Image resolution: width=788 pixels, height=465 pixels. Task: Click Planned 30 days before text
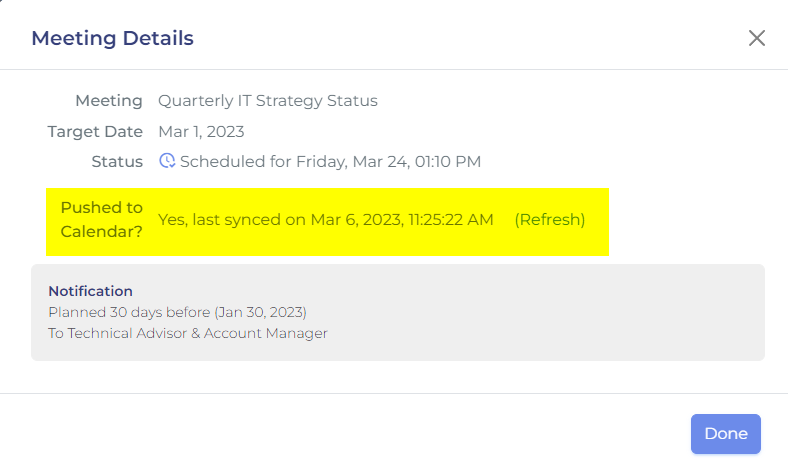(129, 312)
